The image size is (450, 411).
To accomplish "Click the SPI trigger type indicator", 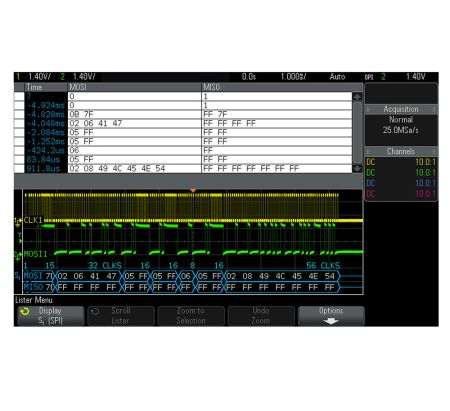I will (x=369, y=77).
